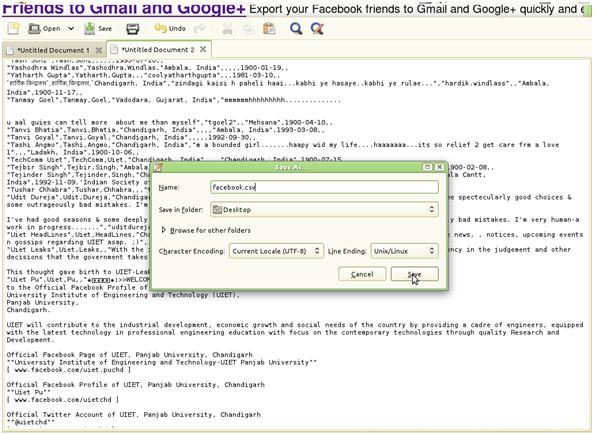Switch to Untitled Document 1 tab

[x=53, y=50]
